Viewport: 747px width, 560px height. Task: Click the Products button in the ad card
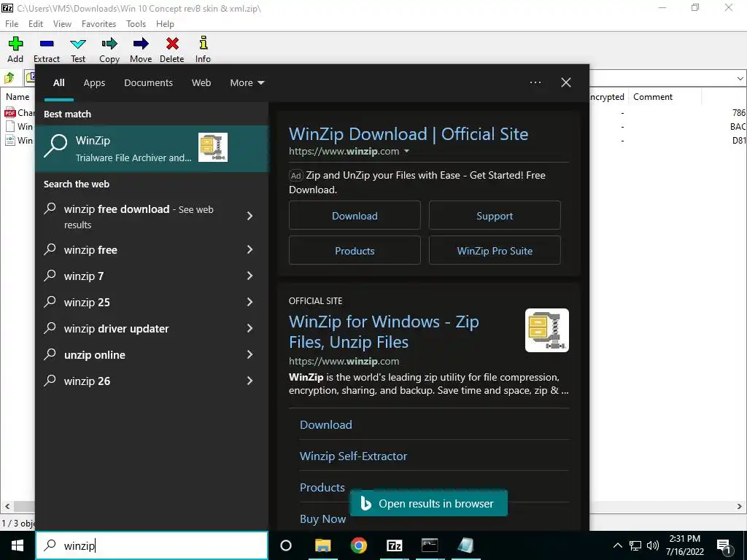355,251
